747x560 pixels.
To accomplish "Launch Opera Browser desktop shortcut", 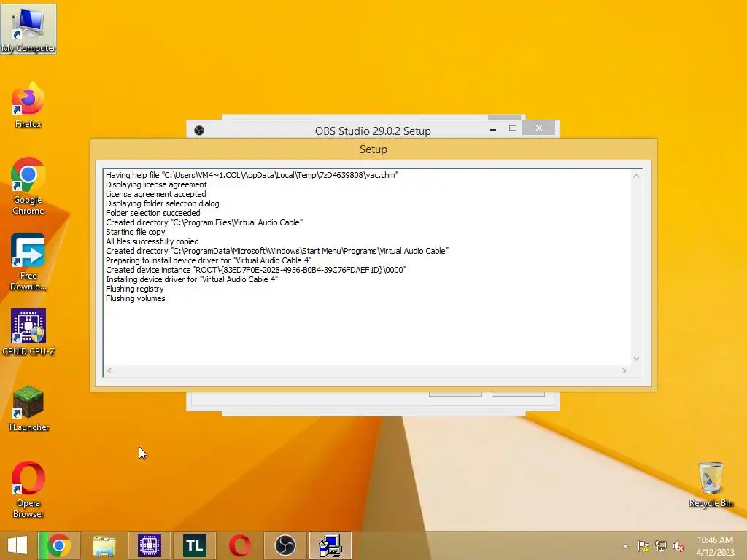I will [x=28, y=489].
